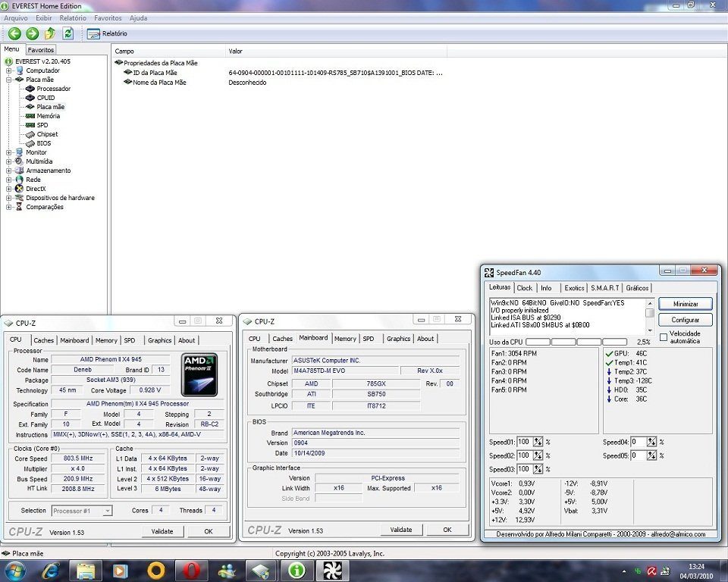The width and height of the screenshot is (728, 582).
Task: Adjust the Speed04 spinner arrows
Action: (652, 443)
